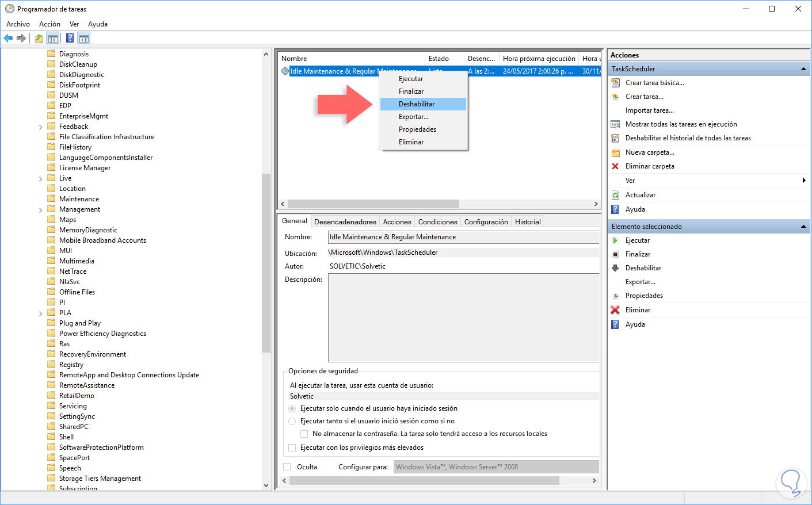Viewport: 812px width, 505px height.
Task: Click Exportar... under Elemento seleccionado
Action: 641,282
